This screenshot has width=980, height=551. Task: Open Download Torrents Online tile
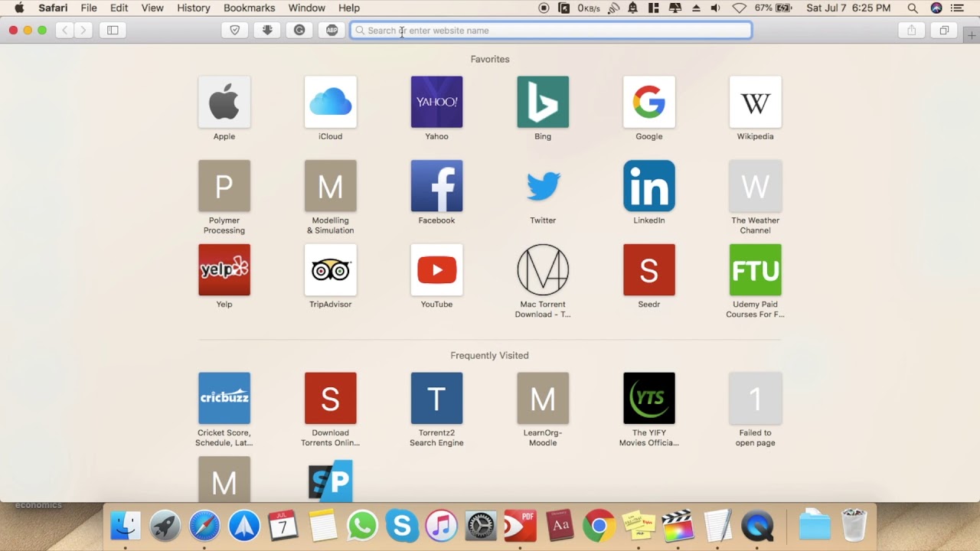click(x=331, y=398)
